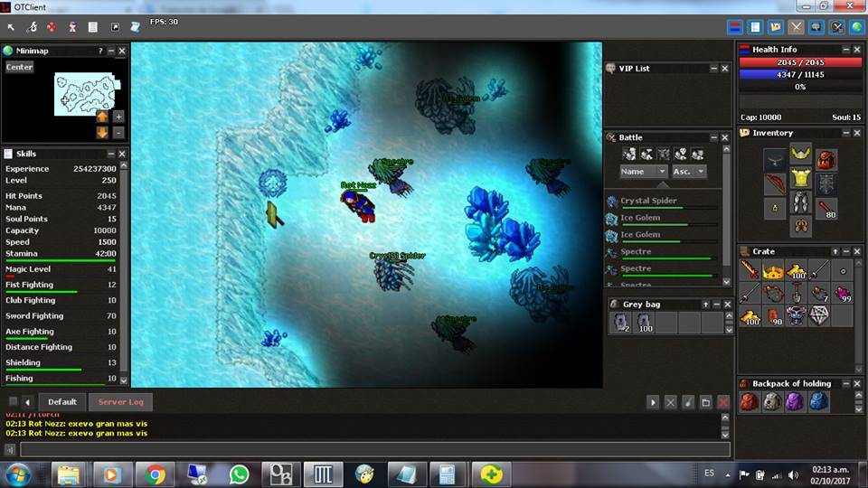This screenshot has width=868, height=488.
Task: Click the red backpack slot in Inventory
Action: pos(826,159)
